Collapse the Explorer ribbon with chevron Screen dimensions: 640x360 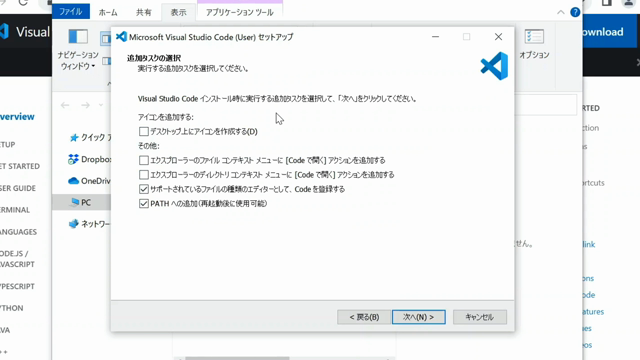click(561, 13)
